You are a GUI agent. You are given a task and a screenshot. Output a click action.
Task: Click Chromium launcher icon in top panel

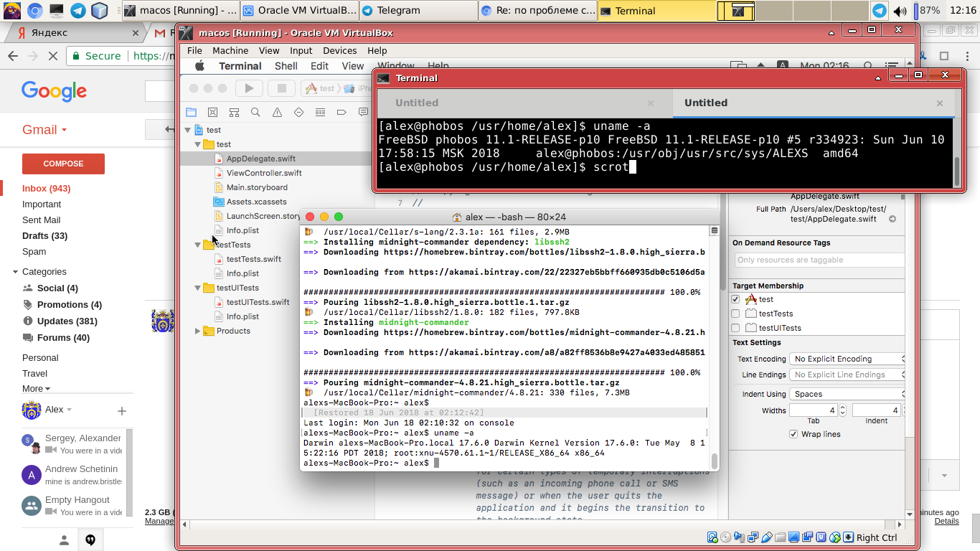[x=34, y=11]
